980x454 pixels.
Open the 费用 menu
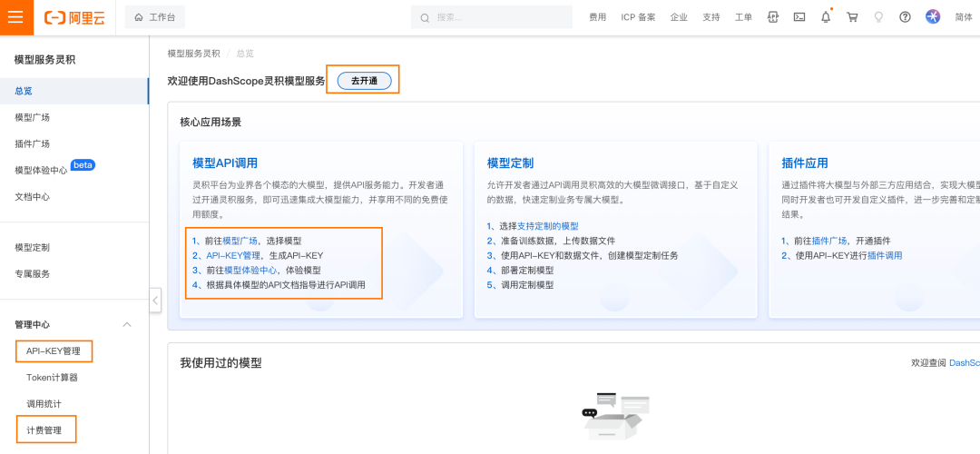tap(597, 17)
